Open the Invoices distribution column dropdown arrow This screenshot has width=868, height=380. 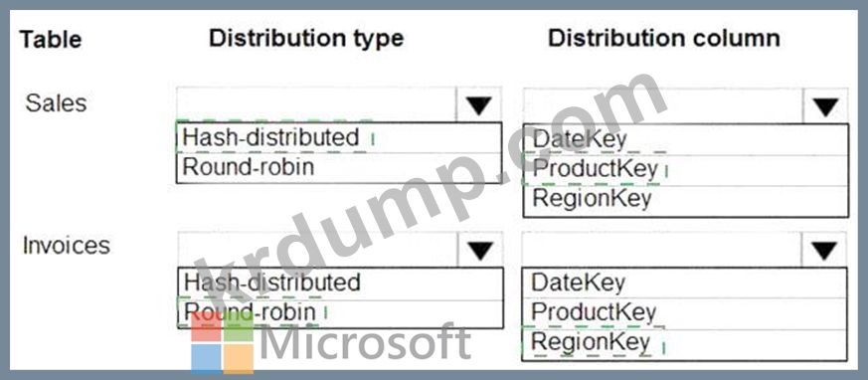[824, 250]
